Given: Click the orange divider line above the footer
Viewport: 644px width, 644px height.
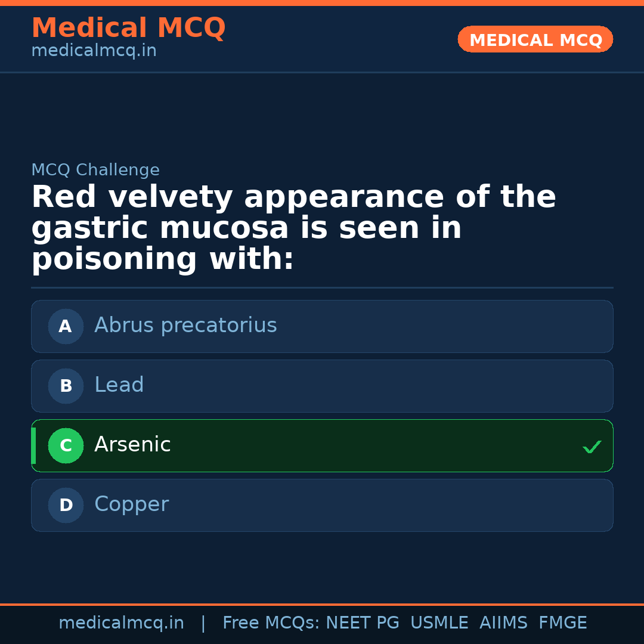Looking at the screenshot, I should click(x=322, y=605).
